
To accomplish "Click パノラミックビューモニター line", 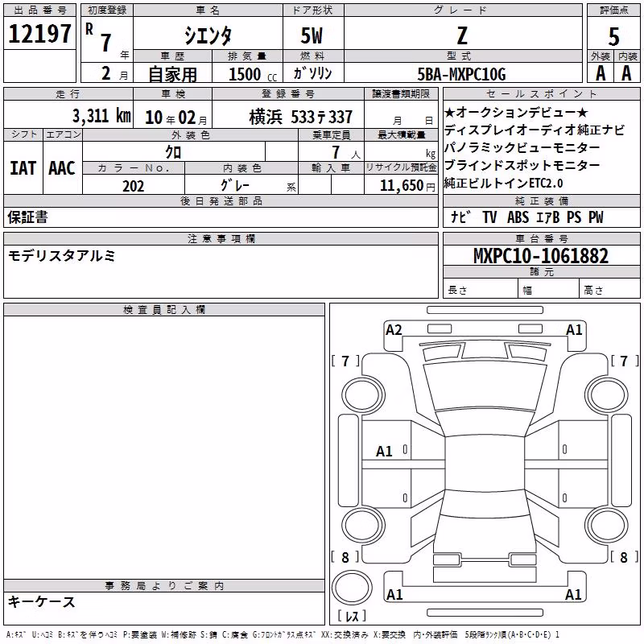I will [522, 148].
